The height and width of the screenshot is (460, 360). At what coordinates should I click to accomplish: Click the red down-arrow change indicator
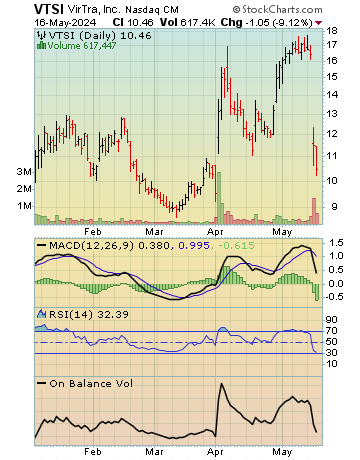pos(319,23)
